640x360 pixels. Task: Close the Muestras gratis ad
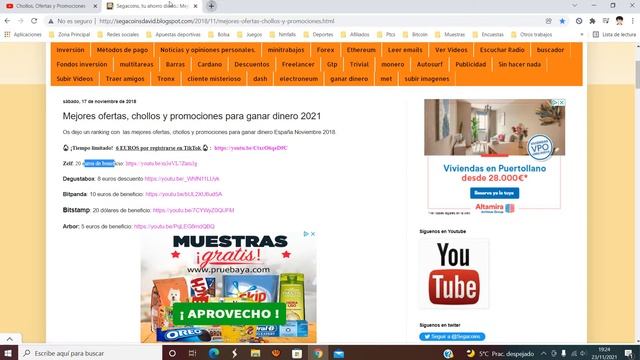[x=313, y=234]
